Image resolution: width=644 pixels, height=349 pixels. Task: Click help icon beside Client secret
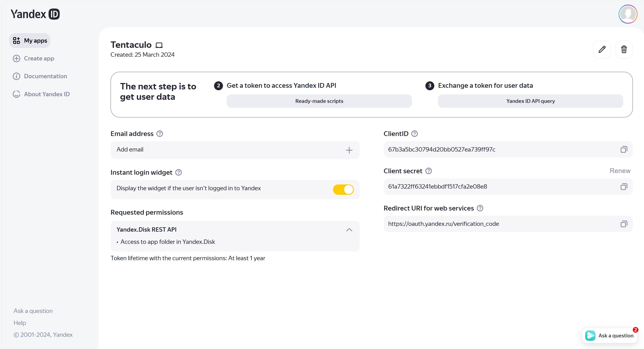(x=429, y=171)
